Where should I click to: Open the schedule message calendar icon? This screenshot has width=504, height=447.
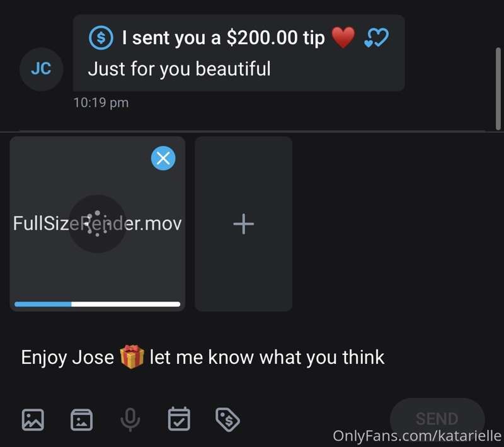tap(179, 419)
